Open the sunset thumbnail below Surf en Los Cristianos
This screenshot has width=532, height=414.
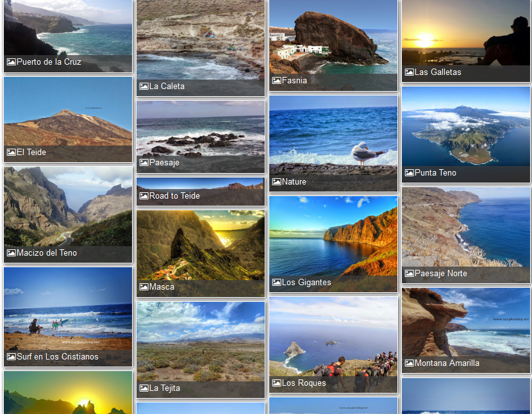coord(67,393)
